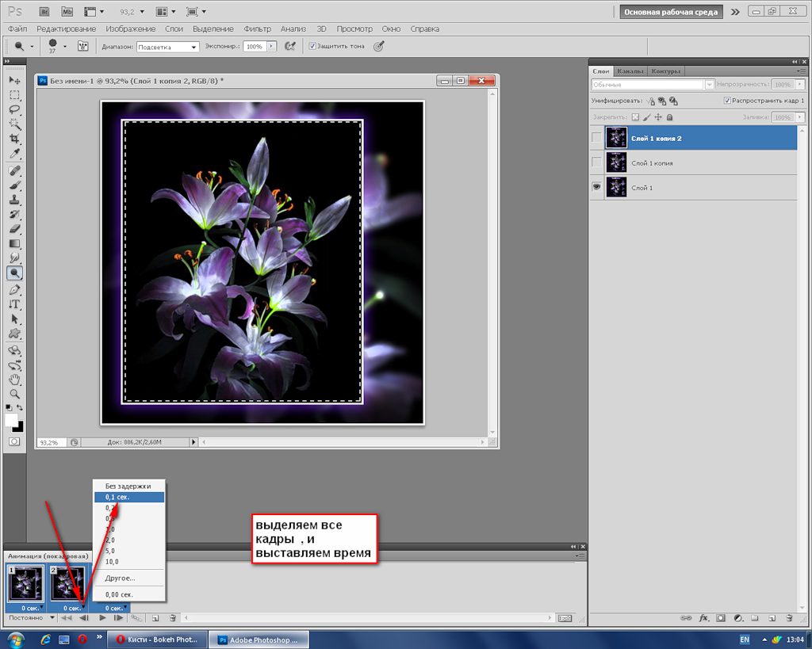
Task: Select the Eyedropper tool
Action: click(14, 154)
